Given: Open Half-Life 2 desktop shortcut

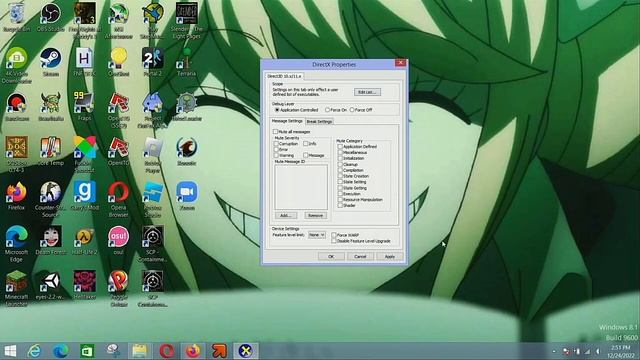Looking at the screenshot, I should 84,240.
